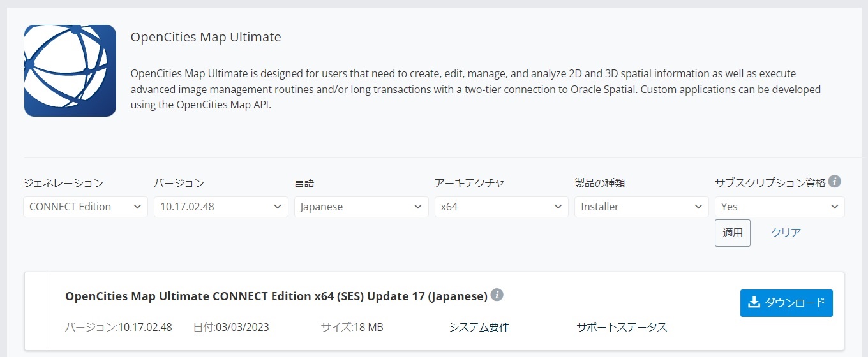The image size is (868, 357).
Task: Click the info icon after the Update 17 (Japanese) title
Action: (497, 295)
